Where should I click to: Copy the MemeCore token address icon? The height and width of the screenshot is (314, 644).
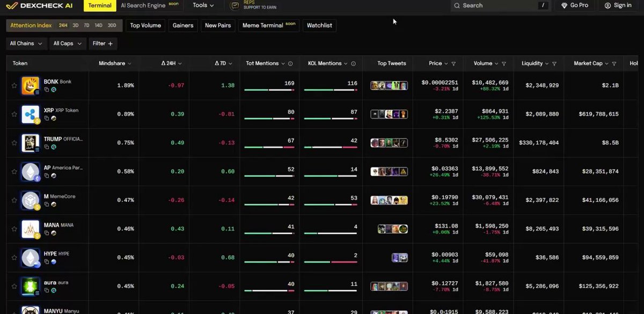[47, 205]
